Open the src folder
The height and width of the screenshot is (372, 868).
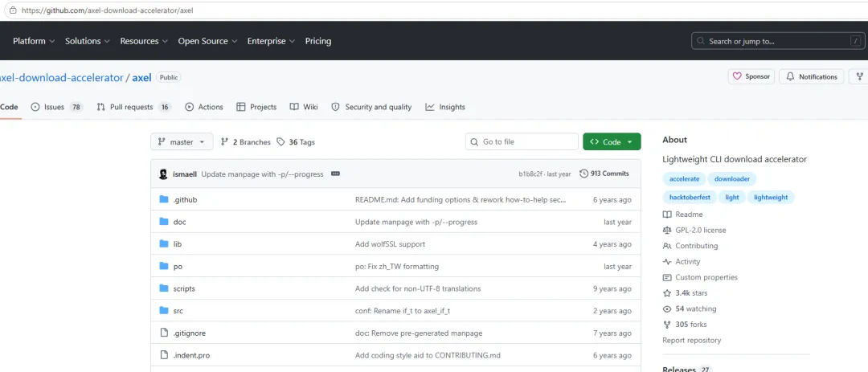tap(178, 311)
